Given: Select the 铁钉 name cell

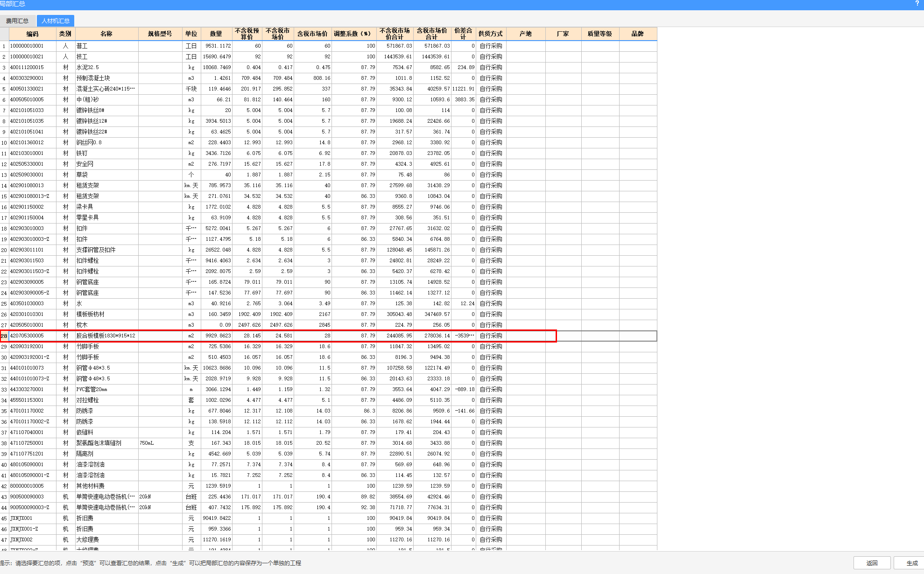Looking at the screenshot, I should pos(106,154).
